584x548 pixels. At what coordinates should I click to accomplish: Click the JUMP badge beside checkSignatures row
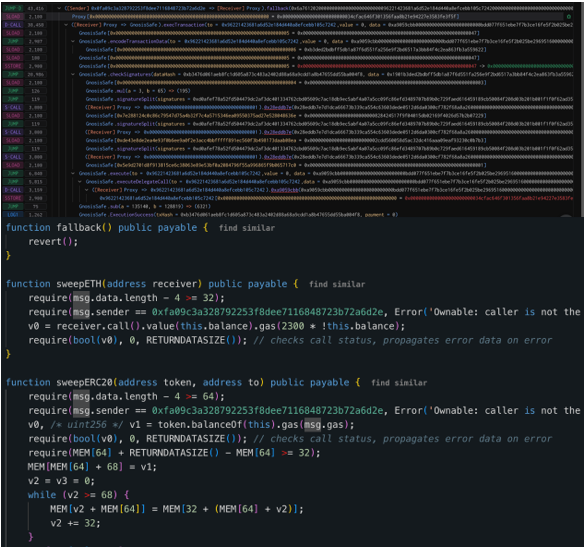point(13,74)
